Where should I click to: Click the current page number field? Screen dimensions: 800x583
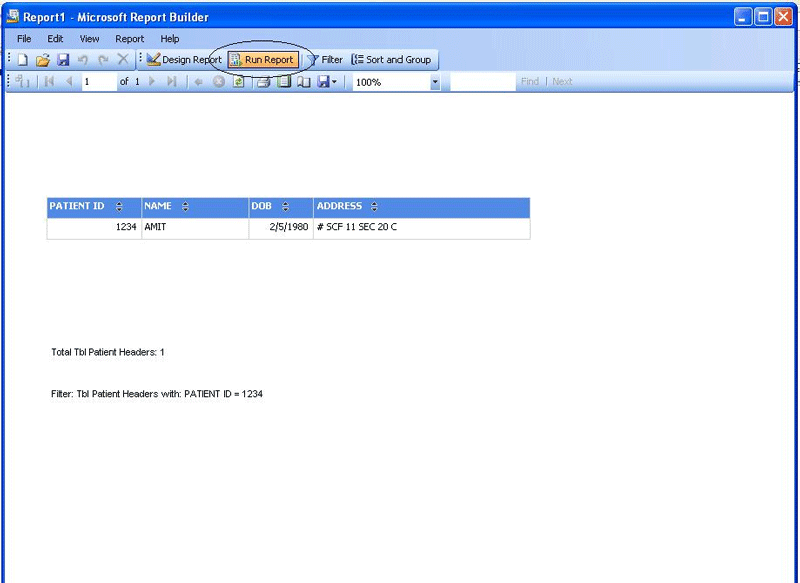(x=99, y=82)
